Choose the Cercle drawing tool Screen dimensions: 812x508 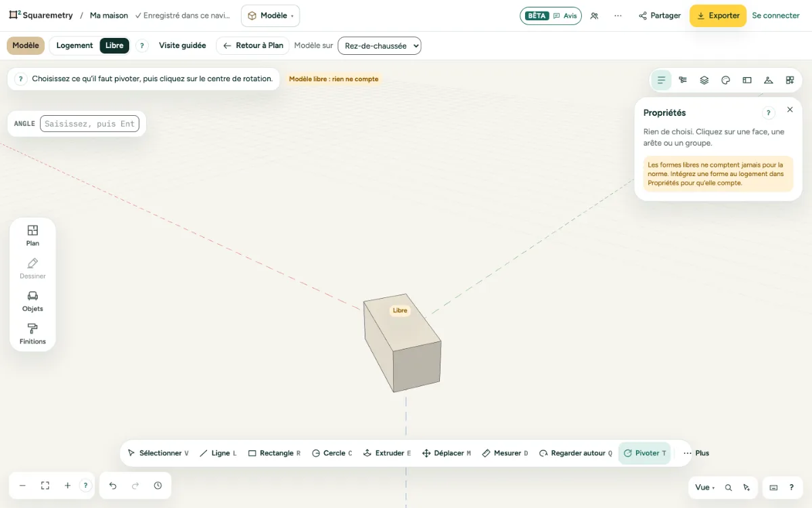[332, 453]
